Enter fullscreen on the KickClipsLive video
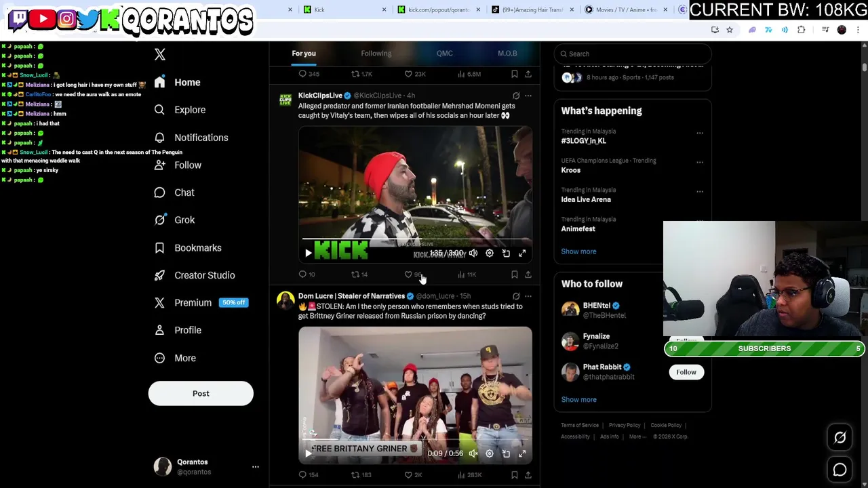Image resolution: width=868 pixels, height=488 pixels. [x=522, y=253]
